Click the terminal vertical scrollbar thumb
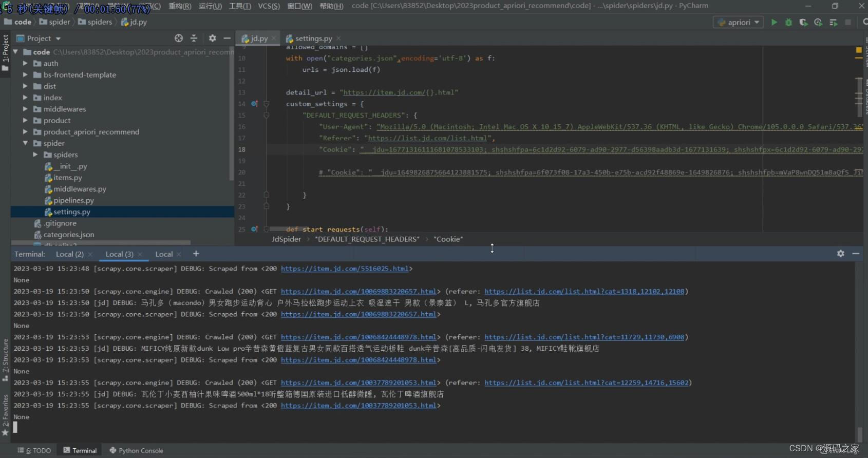868x458 pixels. tap(859, 434)
